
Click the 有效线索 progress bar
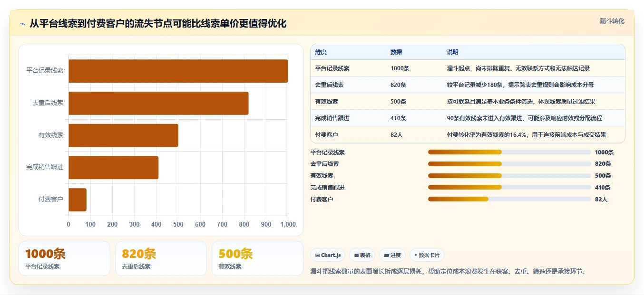coord(509,176)
